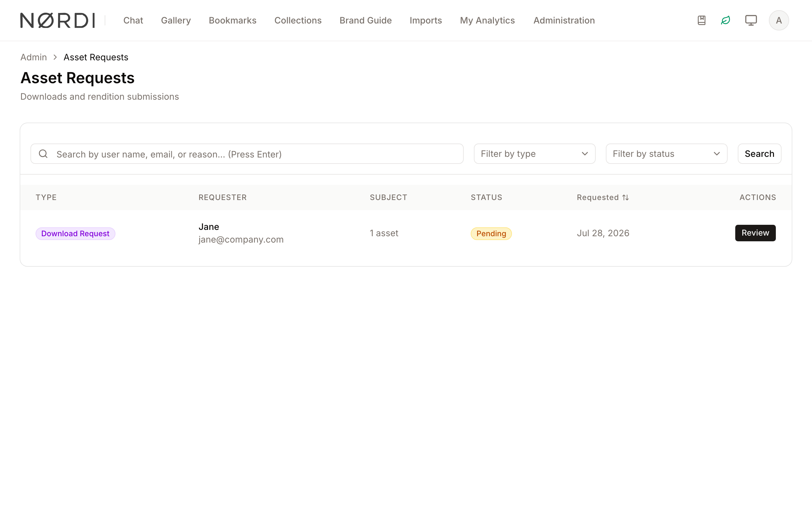Image resolution: width=812 pixels, height=508 pixels.
Task: Open the user avatar menu labeled A
Action: (779, 21)
